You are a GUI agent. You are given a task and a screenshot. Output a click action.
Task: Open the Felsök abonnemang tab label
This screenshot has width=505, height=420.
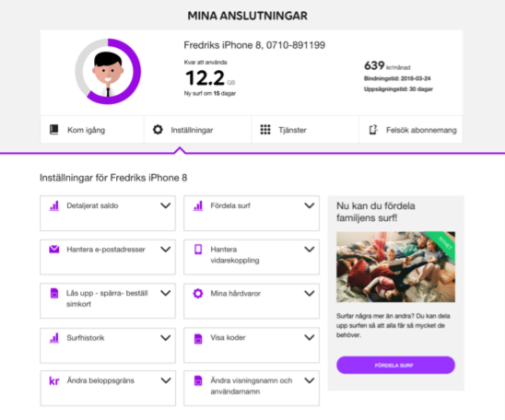coord(421,130)
